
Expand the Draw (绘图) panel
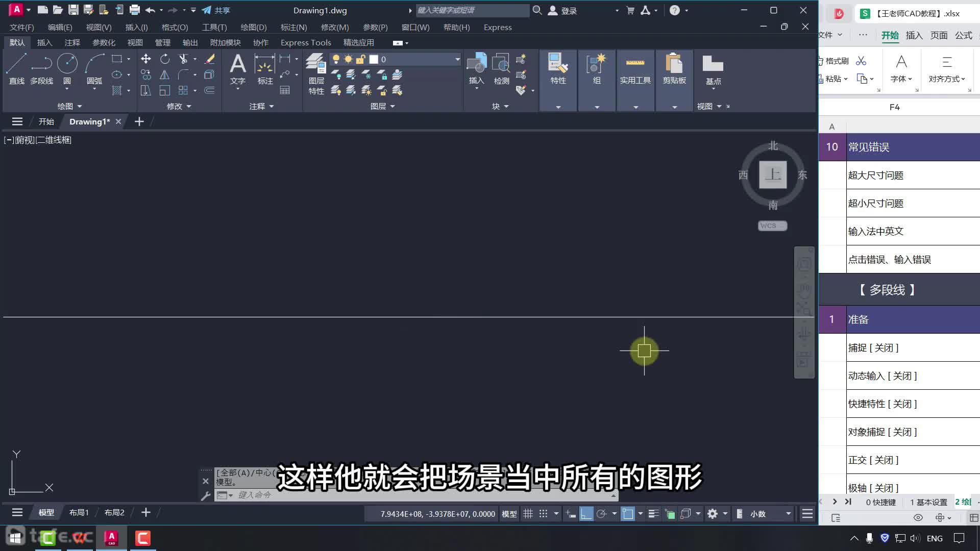(70, 106)
